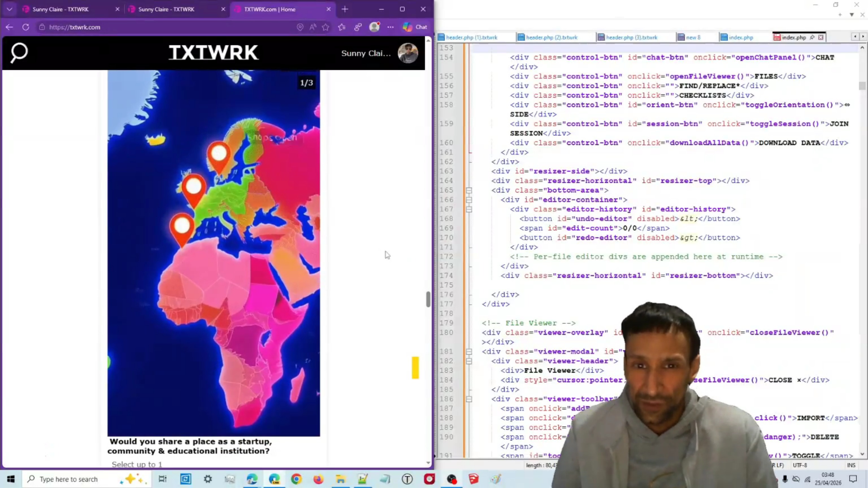This screenshot has width=868, height=488.
Task: Open Firefox from taskbar
Action: click(x=318, y=479)
